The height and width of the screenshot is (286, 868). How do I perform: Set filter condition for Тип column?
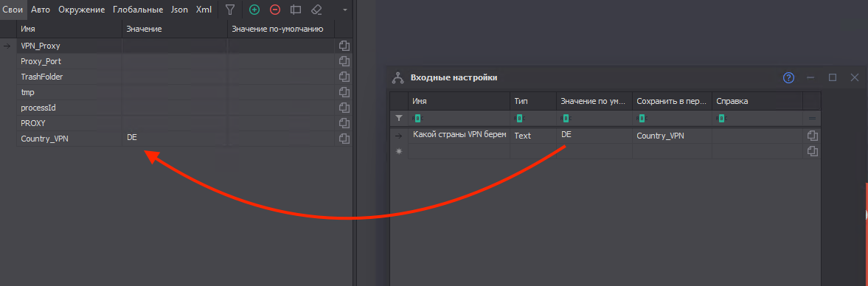[x=519, y=118]
